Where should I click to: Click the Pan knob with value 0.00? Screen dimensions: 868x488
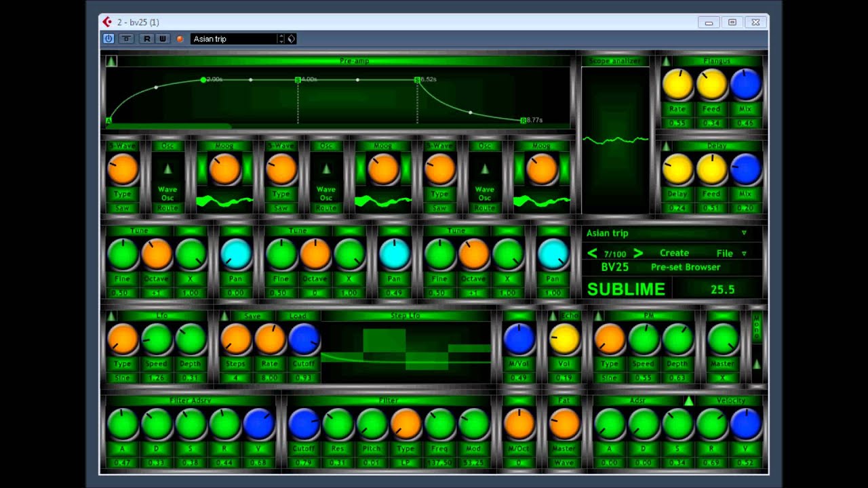pyautogui.click(x=236, y=254)
